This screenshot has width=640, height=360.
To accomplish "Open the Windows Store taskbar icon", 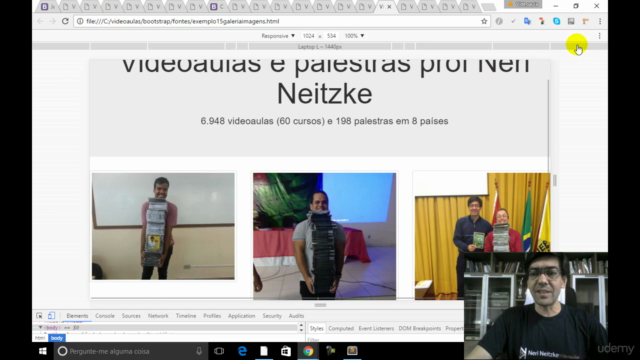I will click(x=286, y=351).
